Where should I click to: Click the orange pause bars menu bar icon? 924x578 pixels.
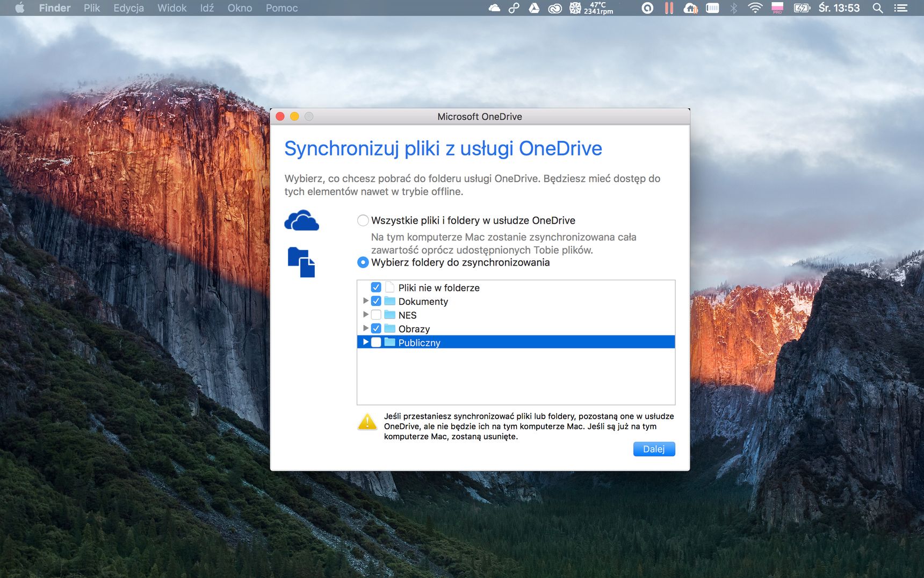click(x=669, y=8)
